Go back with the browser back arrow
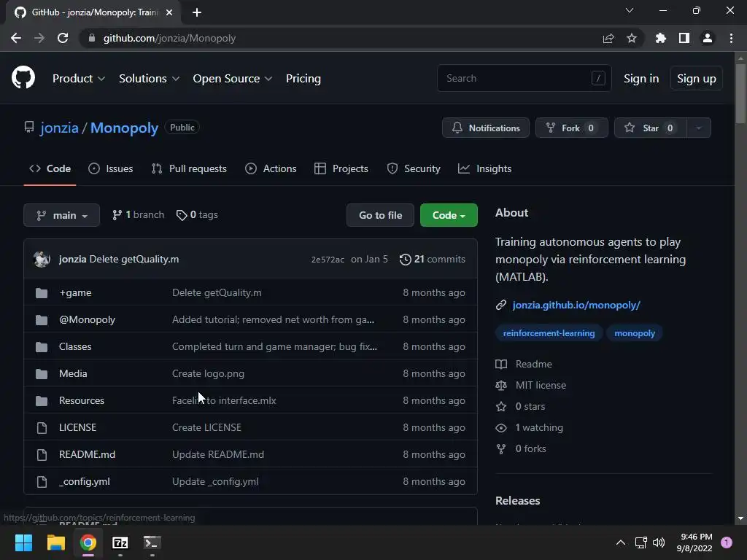This screenshot has height=560, width=747. tap(16, 38)
